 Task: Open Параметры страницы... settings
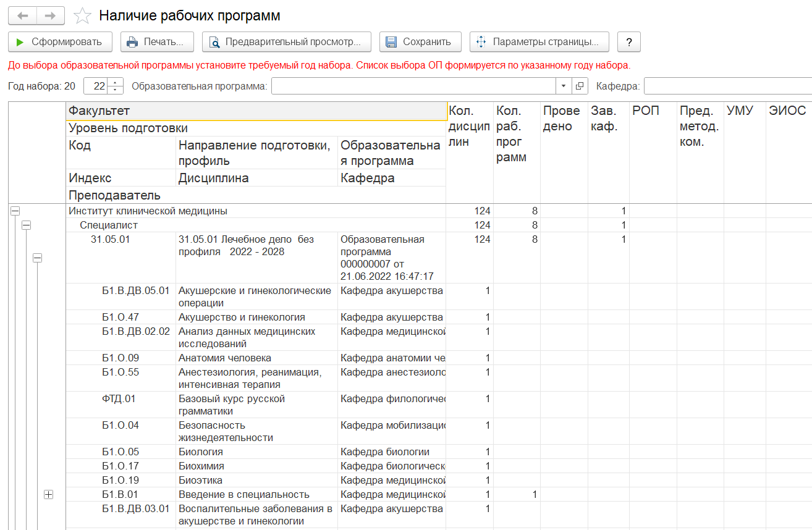[539, 42]
